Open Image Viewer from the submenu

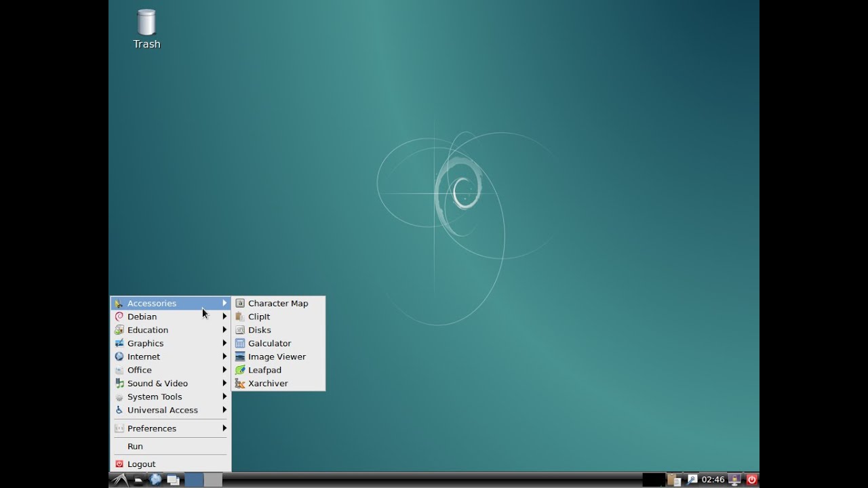pyautogui.click(x=278, y=357)
